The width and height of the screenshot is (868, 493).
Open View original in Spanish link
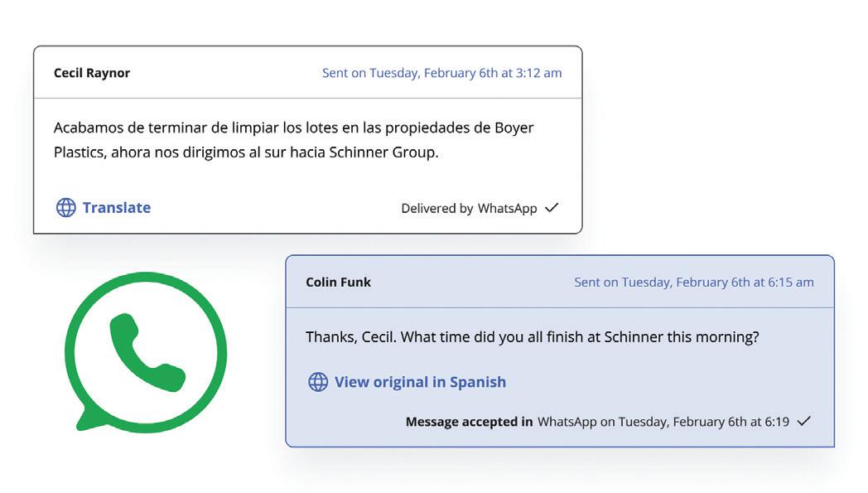point(420,382)
